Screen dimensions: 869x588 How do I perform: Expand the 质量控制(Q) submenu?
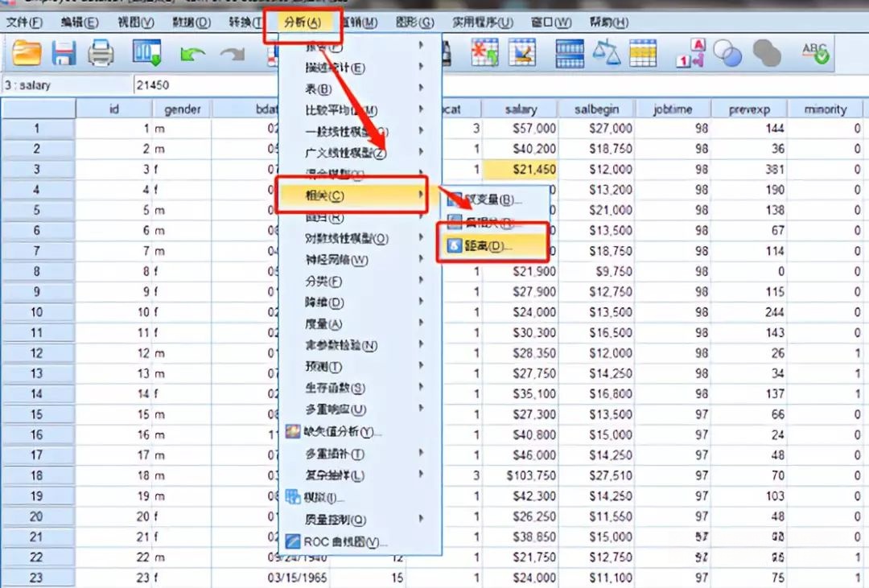360,520
